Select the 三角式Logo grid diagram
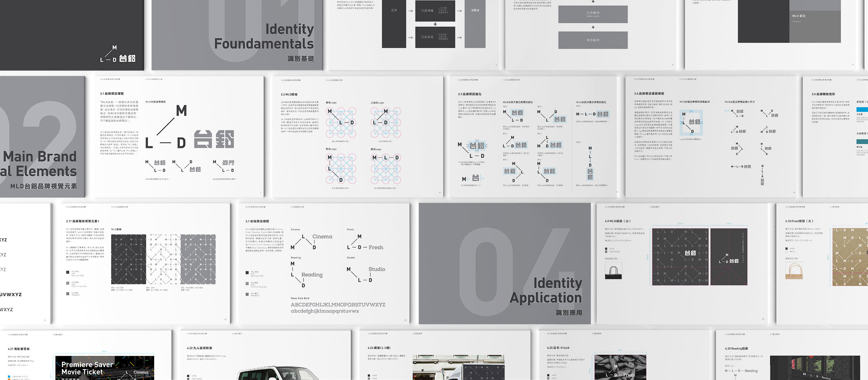 386,122
